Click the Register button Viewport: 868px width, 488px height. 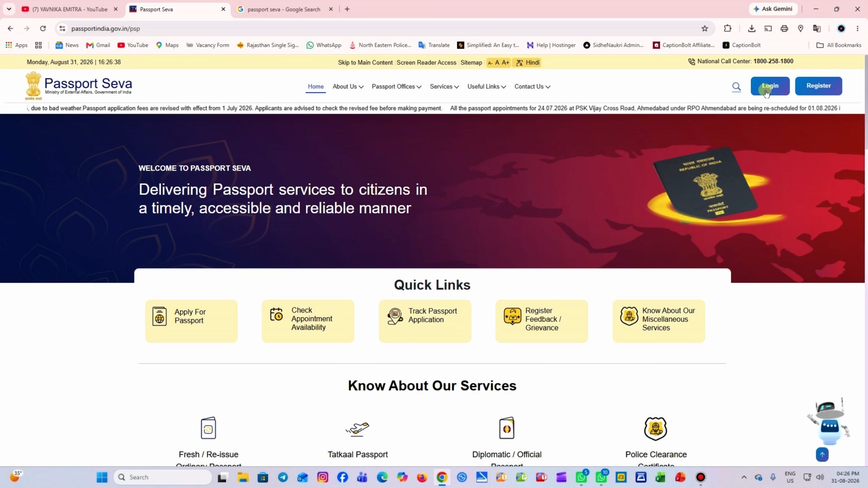pyautogui.click(x=818, y=86)
